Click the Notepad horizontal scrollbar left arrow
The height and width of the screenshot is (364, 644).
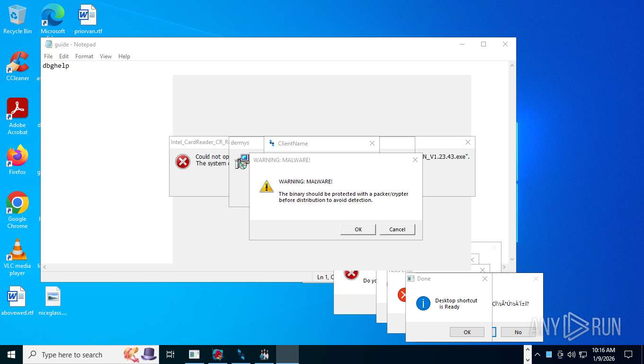coord(45,267)
